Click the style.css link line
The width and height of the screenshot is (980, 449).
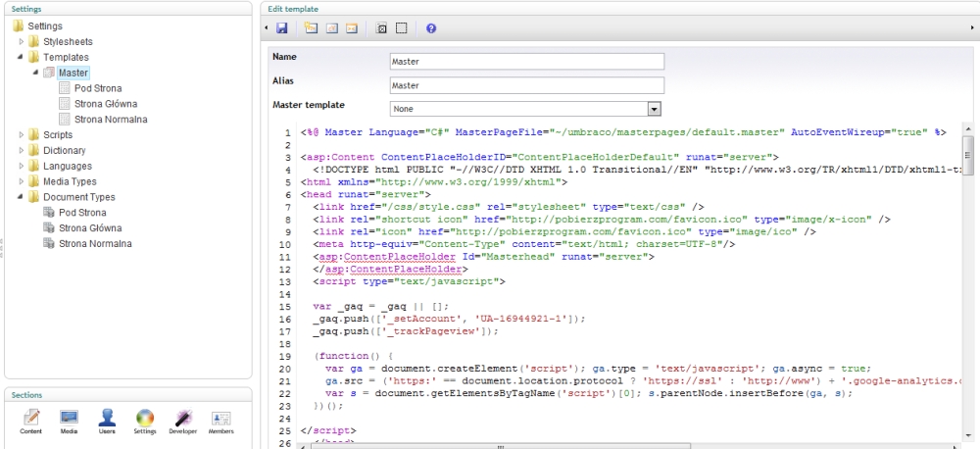(509, 207)
